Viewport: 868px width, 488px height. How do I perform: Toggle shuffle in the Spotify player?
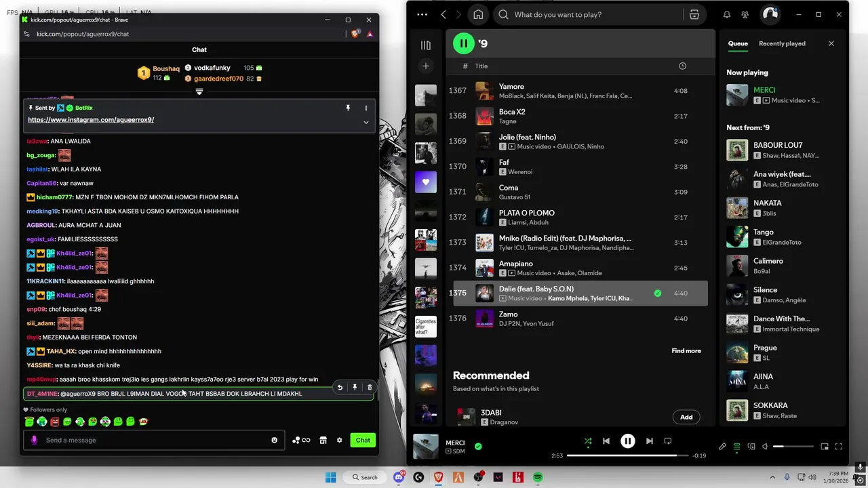tap(588, 441)
